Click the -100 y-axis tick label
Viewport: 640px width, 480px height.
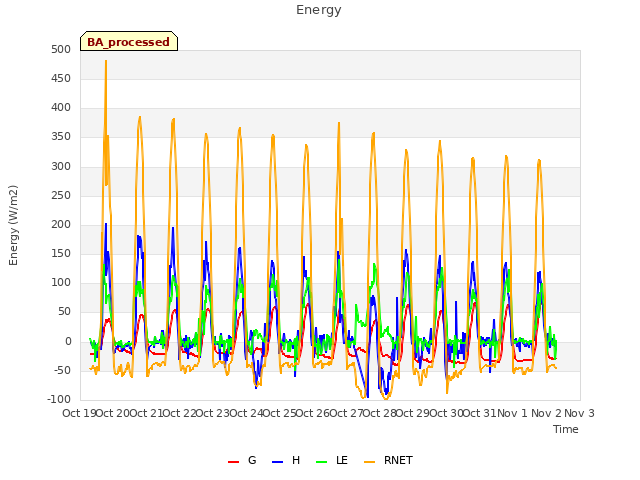[x=59, y=399]
